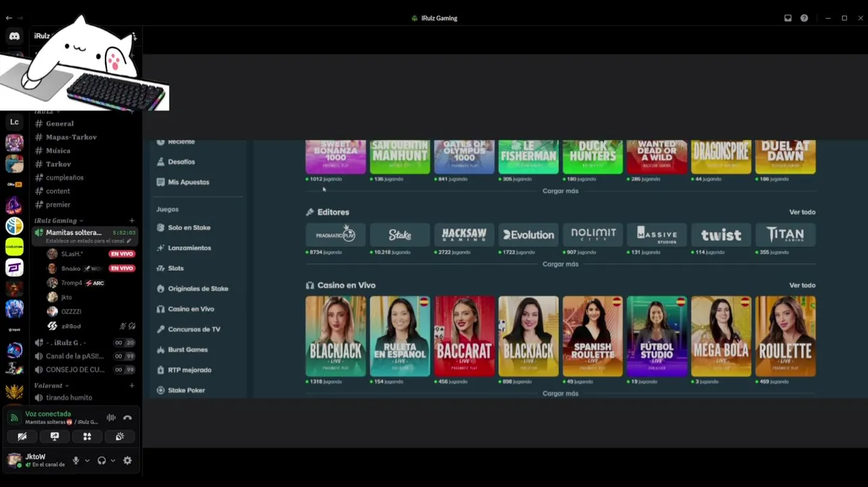Open Concursos de TV menu entry
Screen dimensions: 868x487
click(194, 329)
